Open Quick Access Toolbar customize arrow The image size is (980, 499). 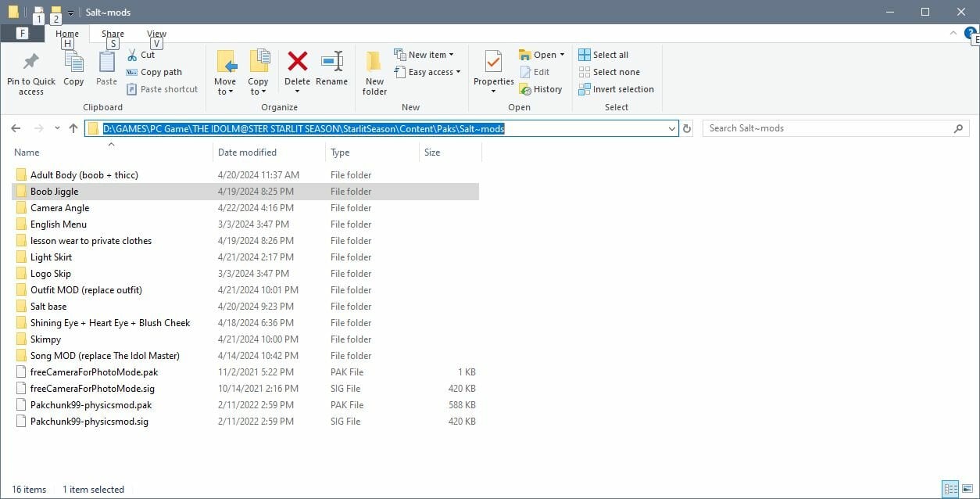70,13
